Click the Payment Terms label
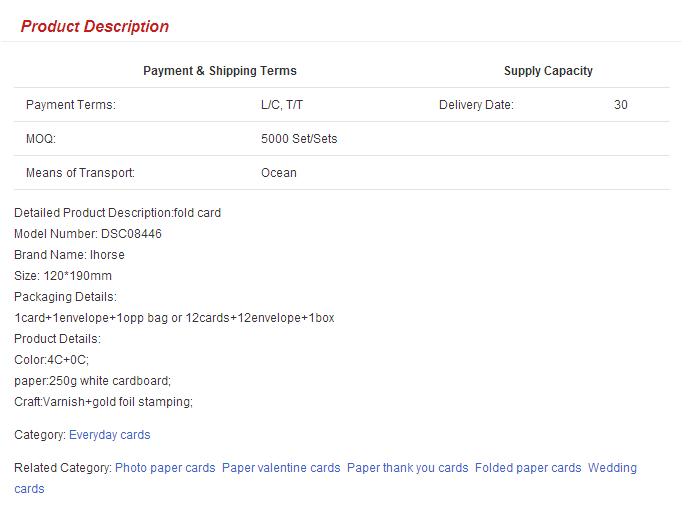This screenshot has height=522, width=695. pyautogui.click(x=71, y=105)
